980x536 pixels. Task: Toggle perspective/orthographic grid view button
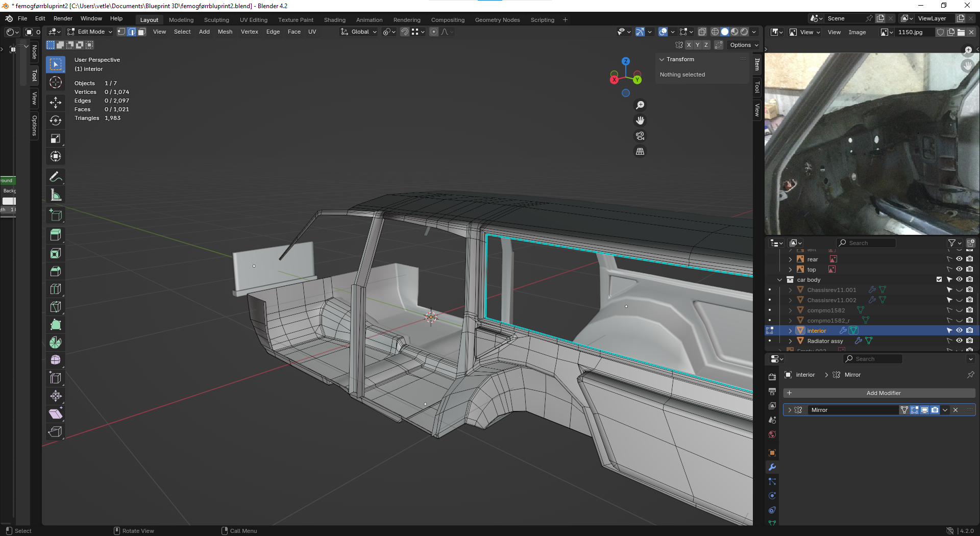(640, 152)
